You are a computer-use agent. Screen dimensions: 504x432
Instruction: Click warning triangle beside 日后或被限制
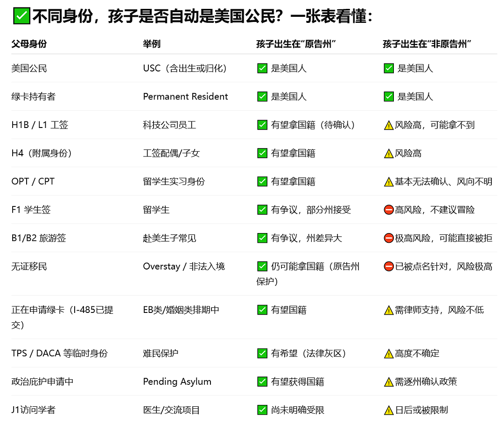pyautogui.click(x=389, y=410)
